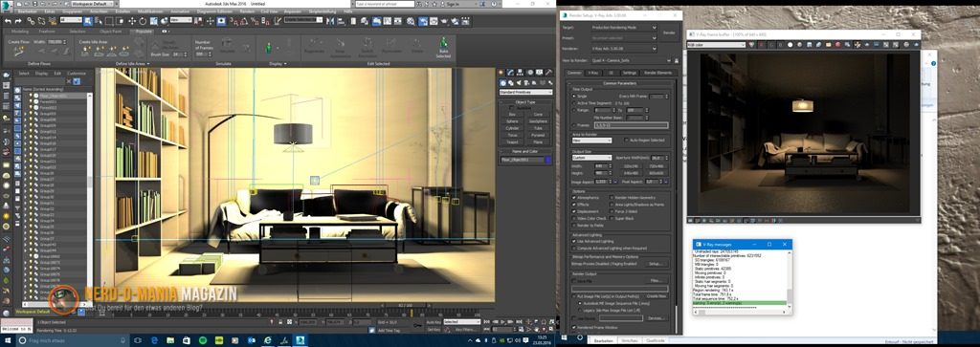Select the Move transform tool icon

[x=132, y=21]
